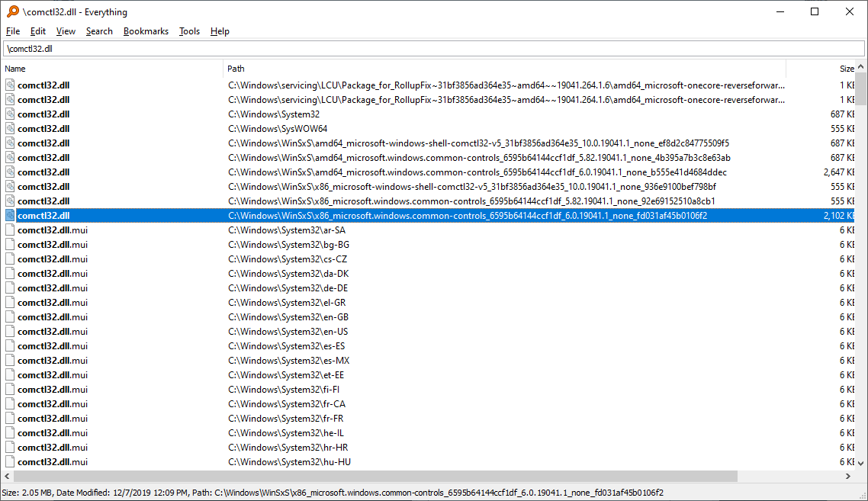Click the icon beside the highlighted comctl32.dll entry
The image size is (868, 501).
pos(8,215)
